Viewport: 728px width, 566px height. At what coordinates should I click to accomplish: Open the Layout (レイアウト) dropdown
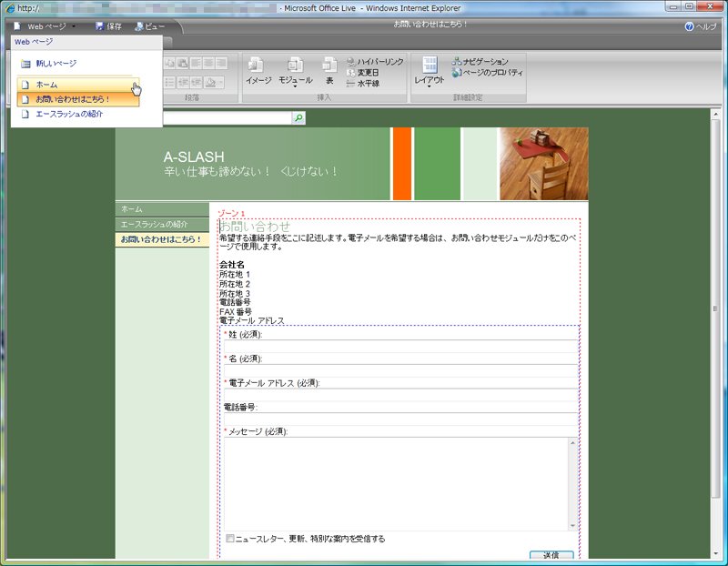[430, 72]
